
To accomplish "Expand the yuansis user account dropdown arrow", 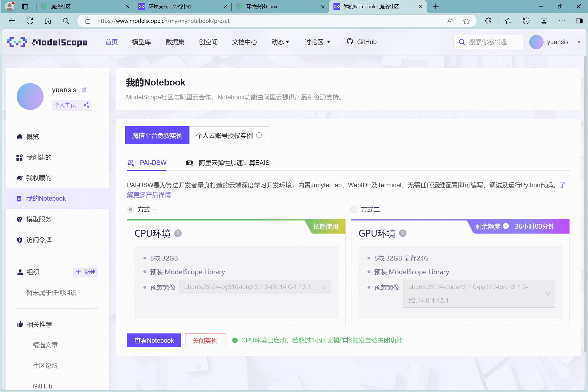I will point(579,42).
